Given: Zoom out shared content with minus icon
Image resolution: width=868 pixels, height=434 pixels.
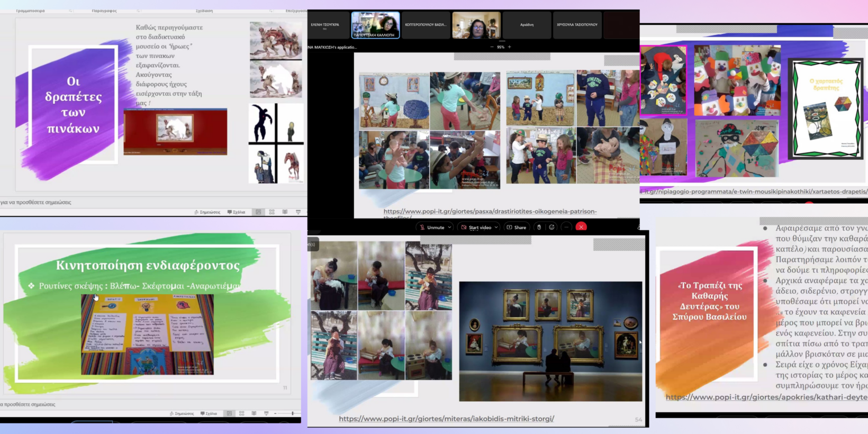Looking at the screenshot, I should (x=492, y=47).
